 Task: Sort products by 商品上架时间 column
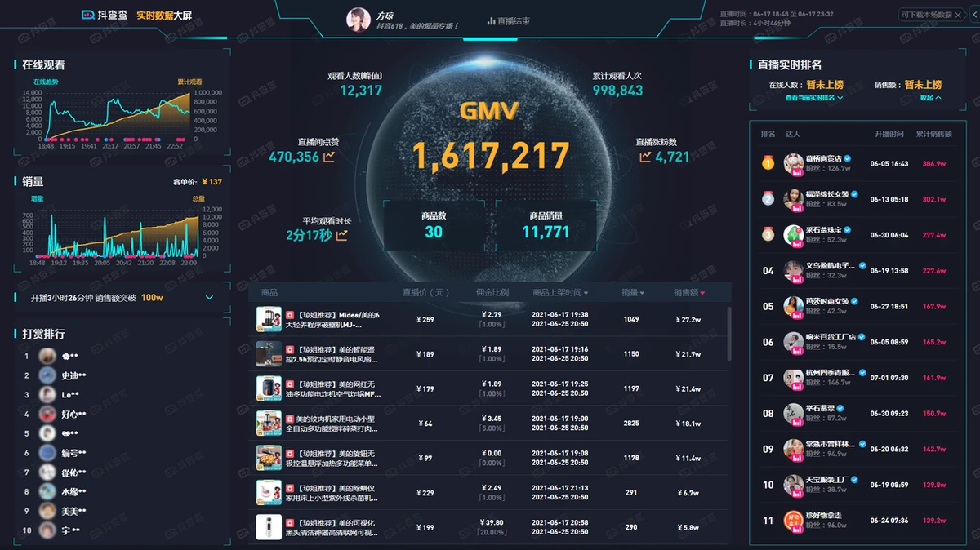560,293
